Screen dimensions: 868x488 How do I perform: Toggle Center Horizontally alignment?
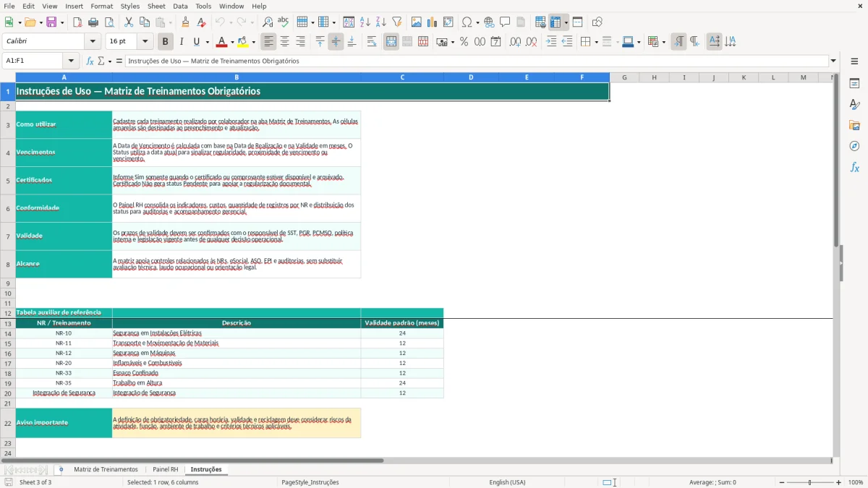point(284,42)
